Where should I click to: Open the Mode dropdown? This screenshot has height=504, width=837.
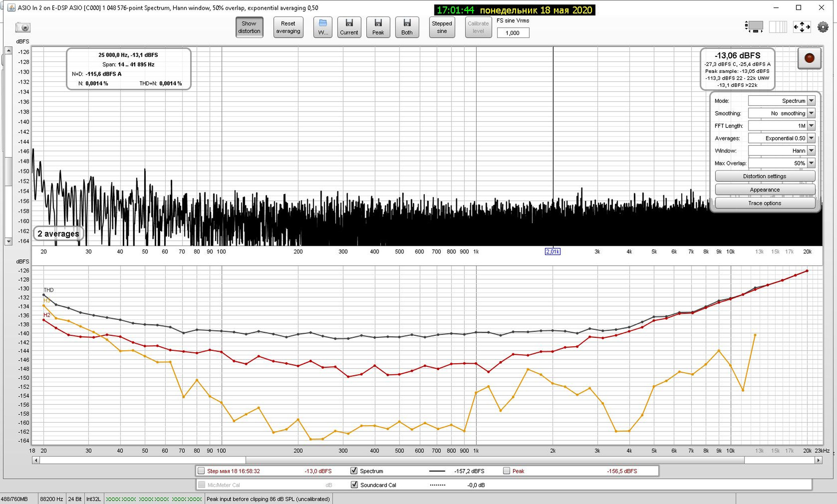click(782, 101)
